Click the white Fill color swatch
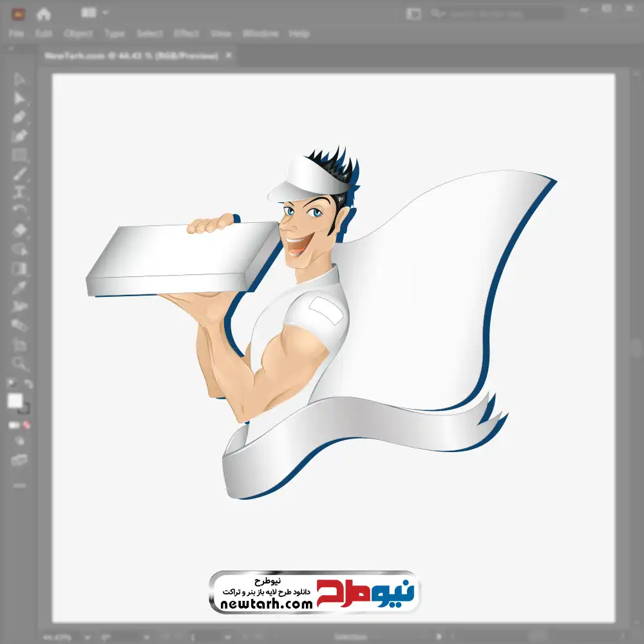The height and width of the screenshot is (644, 644). click(x=15, y=401)
